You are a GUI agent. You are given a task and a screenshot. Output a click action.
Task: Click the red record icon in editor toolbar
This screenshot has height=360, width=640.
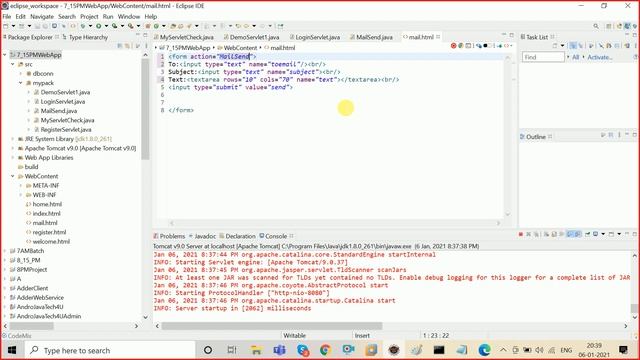pyautogui.click(x=453, y=46)
